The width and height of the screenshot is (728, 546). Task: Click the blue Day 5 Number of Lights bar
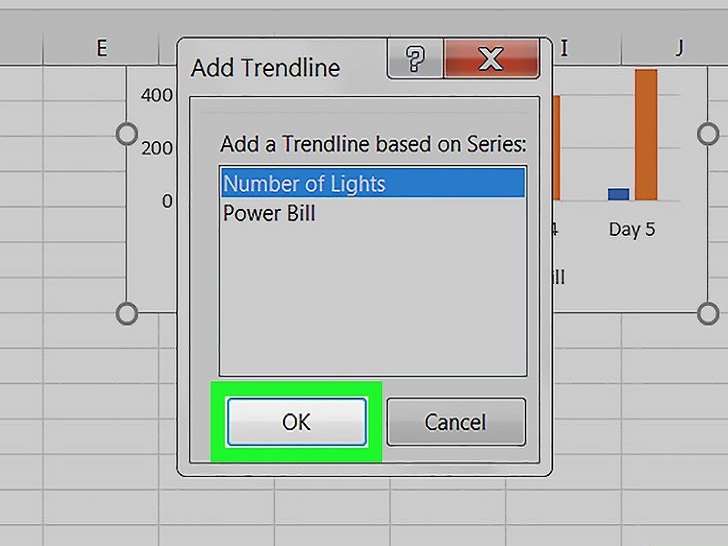[x=618, y=194]
